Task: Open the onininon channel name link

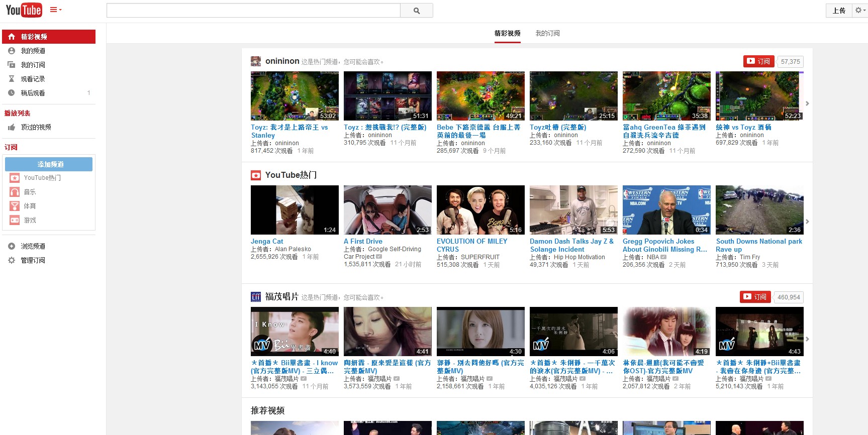Action: pyautogui.click(x=282, y=61)
